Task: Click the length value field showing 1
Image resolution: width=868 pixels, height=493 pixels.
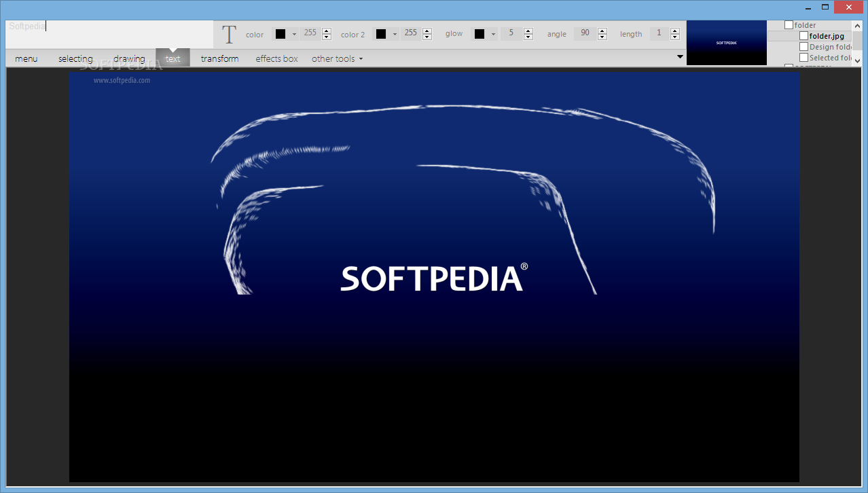Action: point(659,33)
